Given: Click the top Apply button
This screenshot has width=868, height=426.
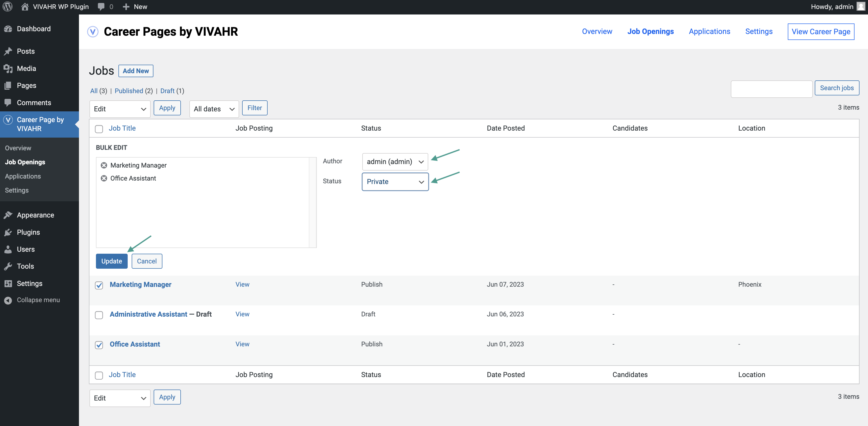Looking at the screenshot, I should [x=167, y=108].
